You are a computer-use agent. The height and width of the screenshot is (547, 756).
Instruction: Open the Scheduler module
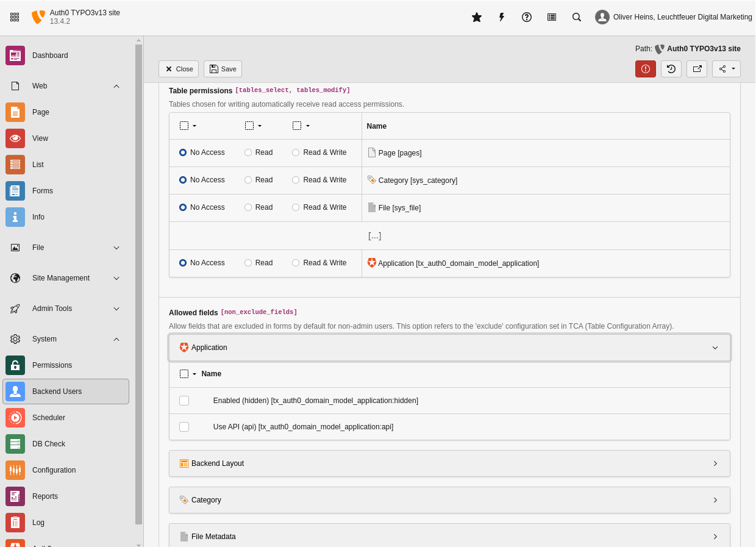66,418
